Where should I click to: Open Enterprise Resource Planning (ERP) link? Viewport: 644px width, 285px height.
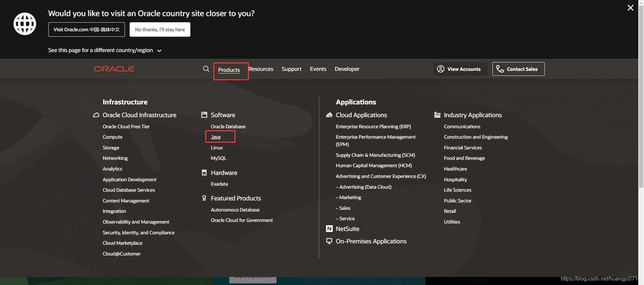(x=373, y=127)
